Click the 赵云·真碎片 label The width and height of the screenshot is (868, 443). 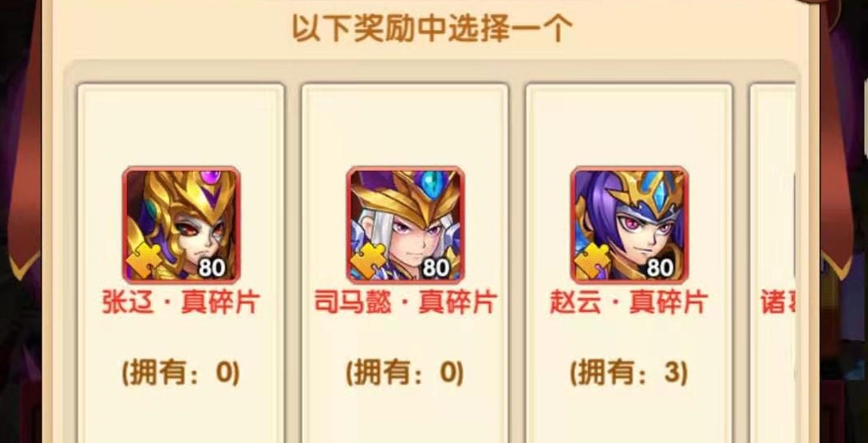pyautogui.click(x=630, y=303)
